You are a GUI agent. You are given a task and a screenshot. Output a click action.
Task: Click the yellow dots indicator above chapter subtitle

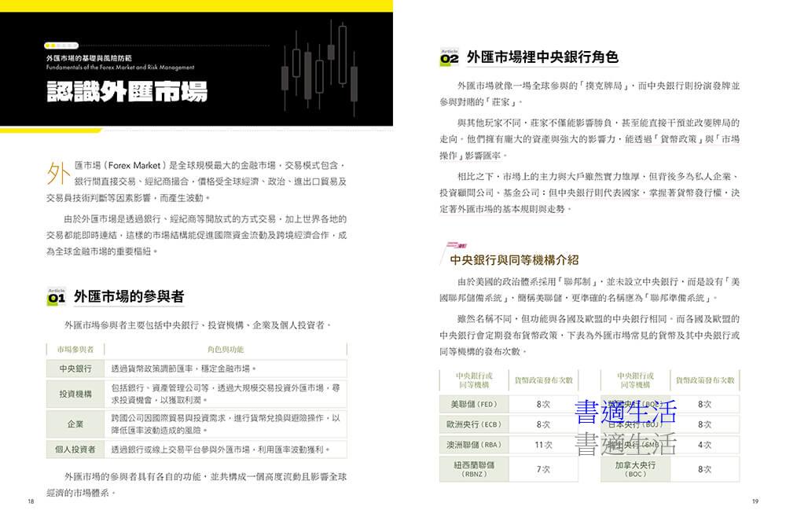pyautogui.click(x=61, y=46)
